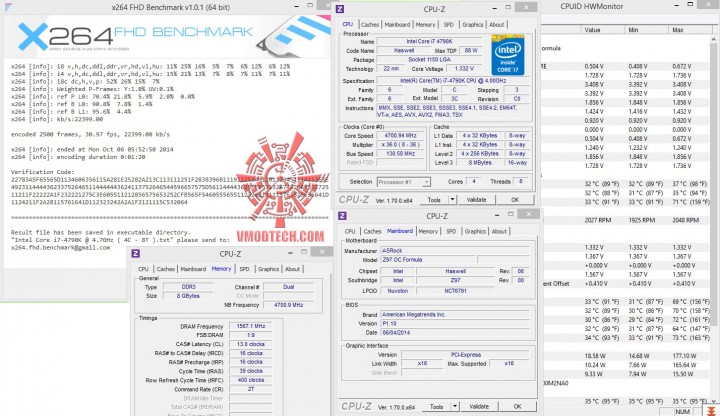
Task: Click the x264 benchmark title bar icon
Action: (x=7, y=7)
